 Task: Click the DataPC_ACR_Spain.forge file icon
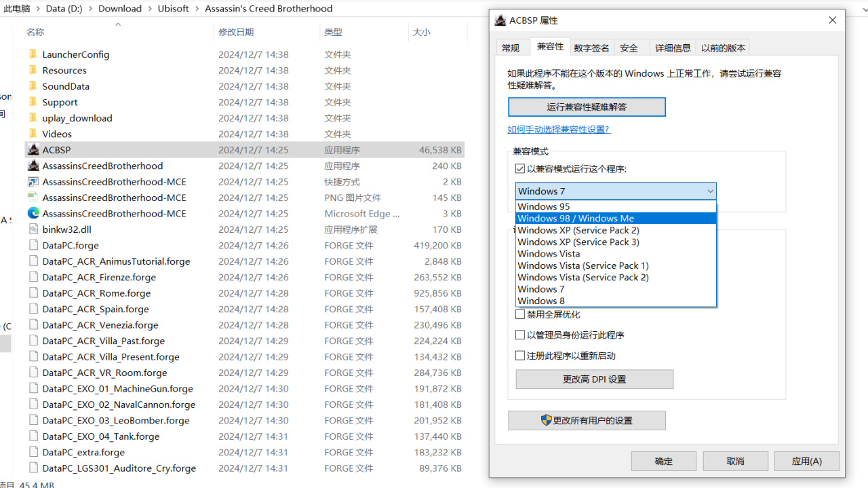(x=33, y=309)
